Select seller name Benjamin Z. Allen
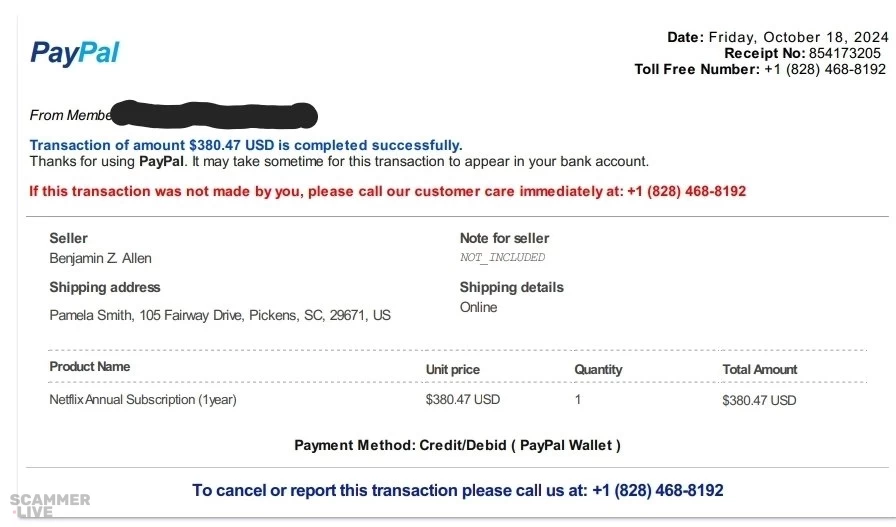 pyautogui.click(x=101, y=258)
